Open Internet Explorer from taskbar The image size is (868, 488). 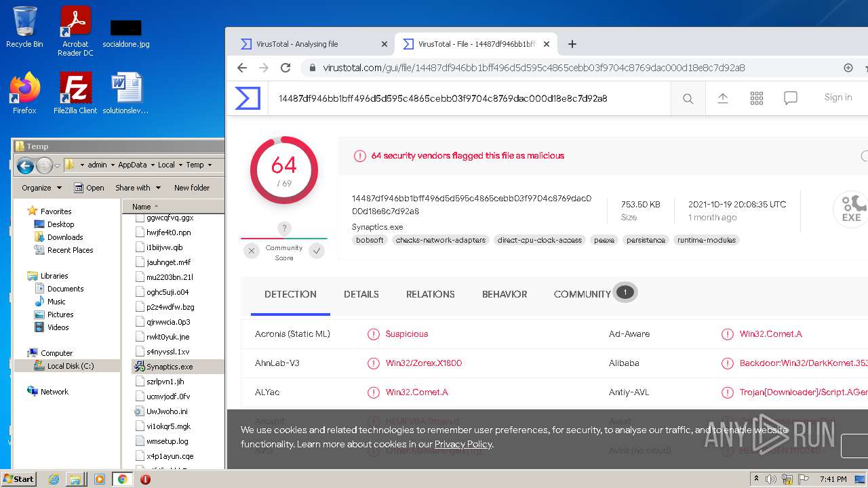(54, 479)
